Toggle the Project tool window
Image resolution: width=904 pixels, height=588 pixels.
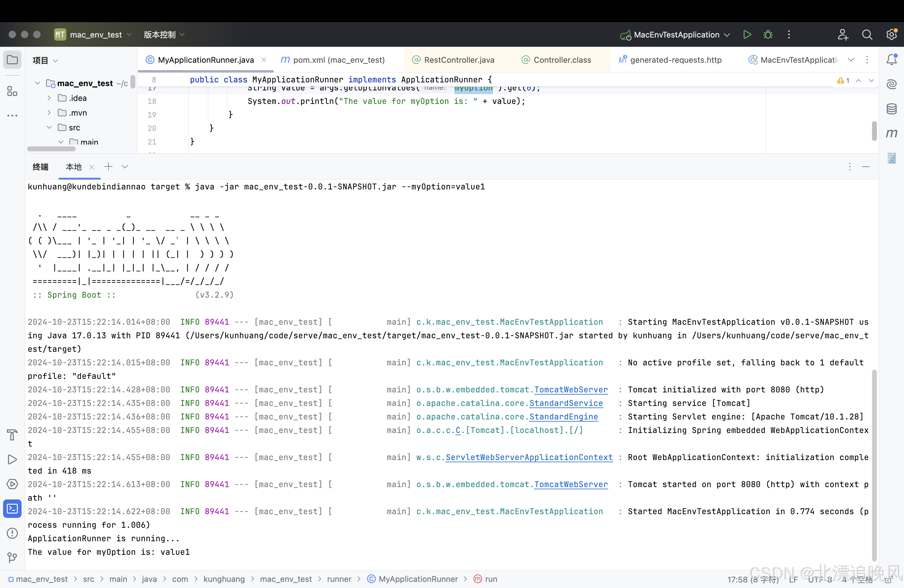point(13,60)
